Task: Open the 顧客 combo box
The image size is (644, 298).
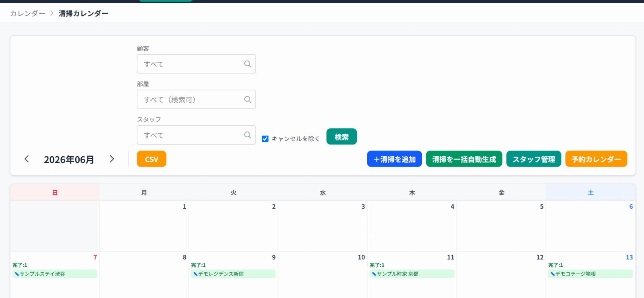Action: [196, 64]
